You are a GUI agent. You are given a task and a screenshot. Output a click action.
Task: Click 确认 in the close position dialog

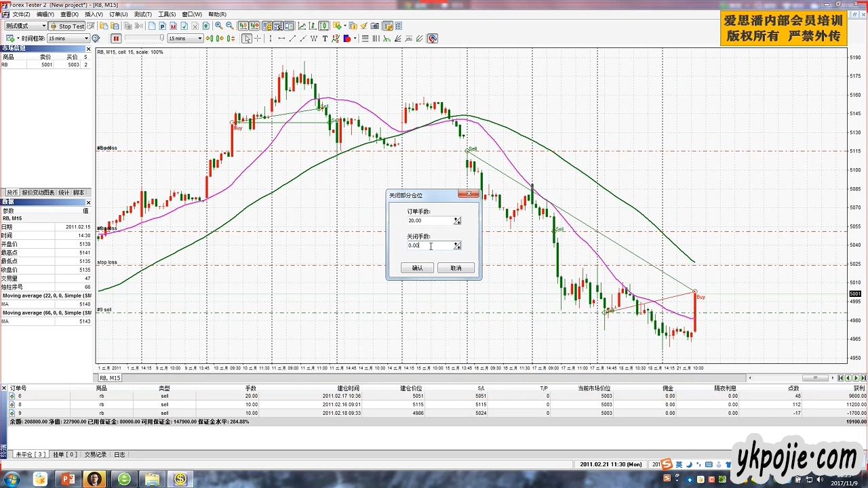tap(417, 268)
